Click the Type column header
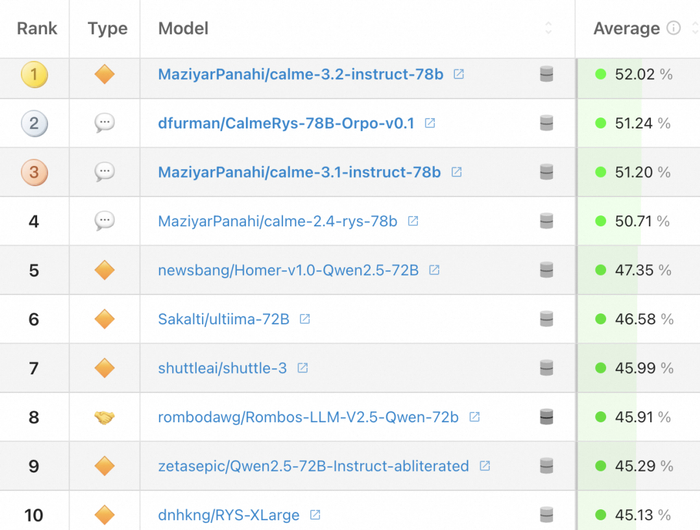The image size is (700, 530). coord(107,28)
